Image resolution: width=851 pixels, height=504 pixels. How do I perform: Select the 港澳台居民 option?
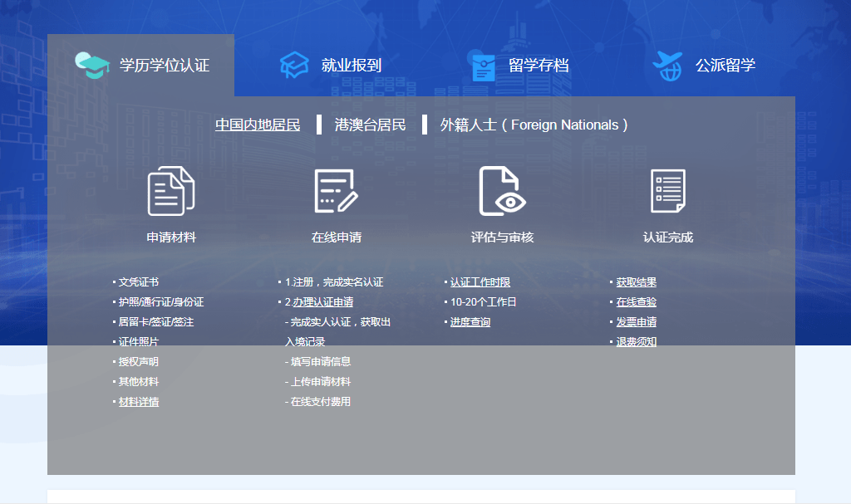pyautogui.click(x=370, y=125)
